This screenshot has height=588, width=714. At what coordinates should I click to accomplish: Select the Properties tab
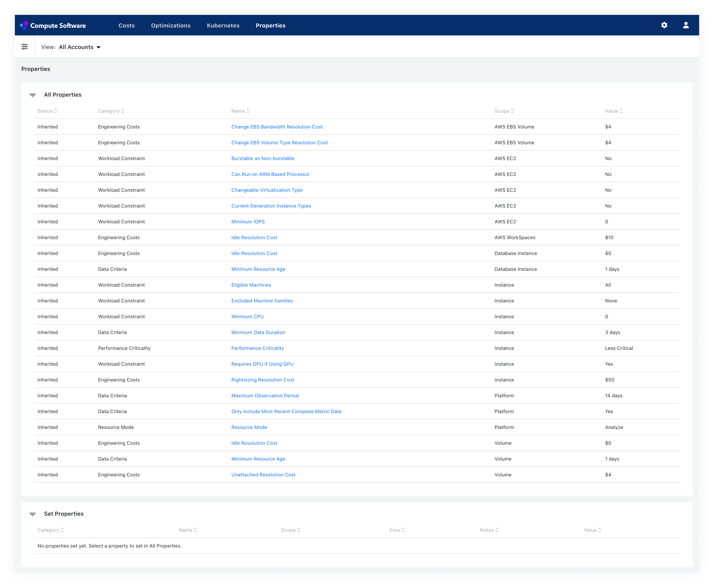pos(270,25)
